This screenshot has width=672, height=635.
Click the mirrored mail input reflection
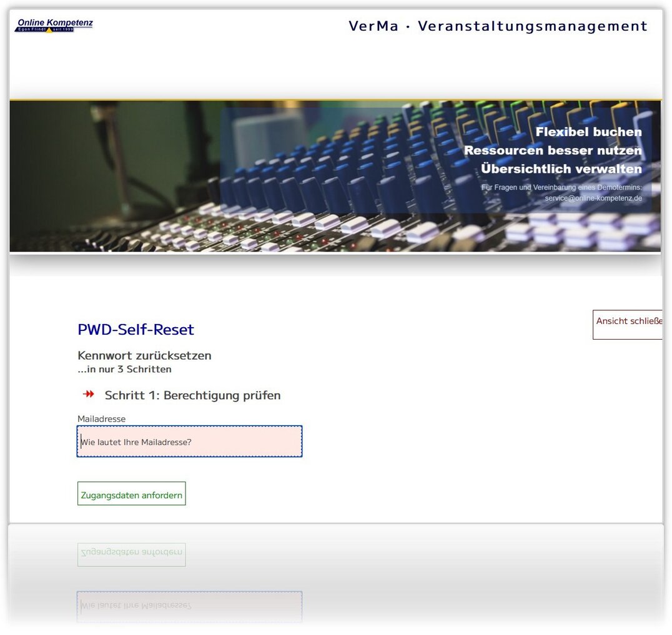[189, 606]
